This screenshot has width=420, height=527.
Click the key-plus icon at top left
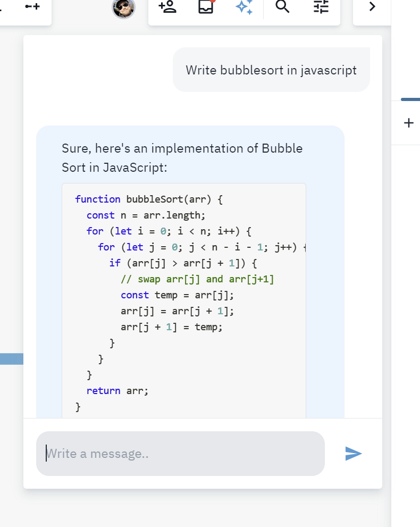point(32,6)
